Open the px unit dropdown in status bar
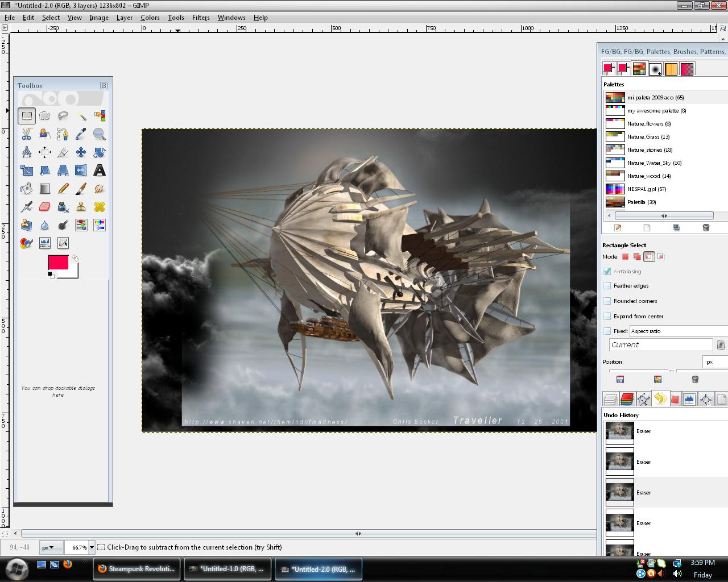Screen dimensions: 728x582 [51, 547]
